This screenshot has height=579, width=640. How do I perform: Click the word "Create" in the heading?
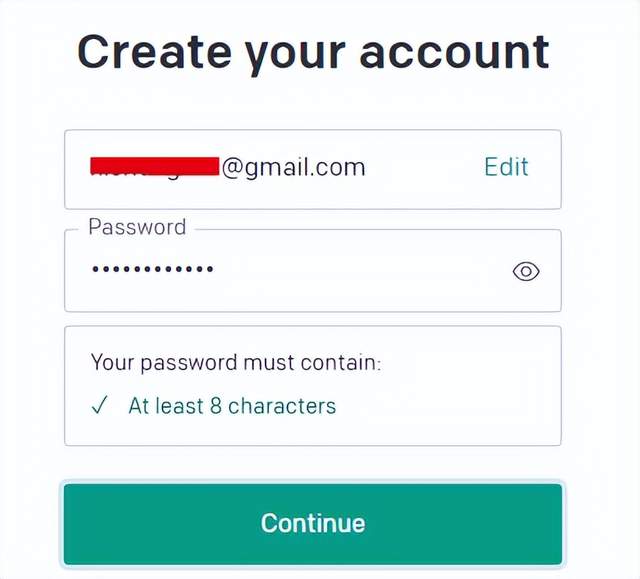point(151,51)
